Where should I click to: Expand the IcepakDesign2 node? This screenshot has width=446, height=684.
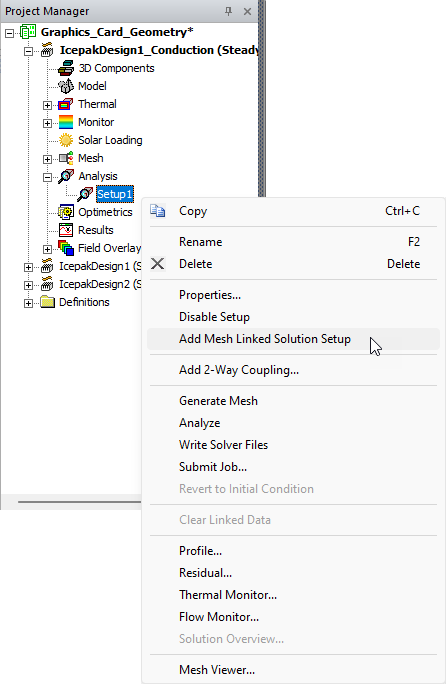point(28,285)
